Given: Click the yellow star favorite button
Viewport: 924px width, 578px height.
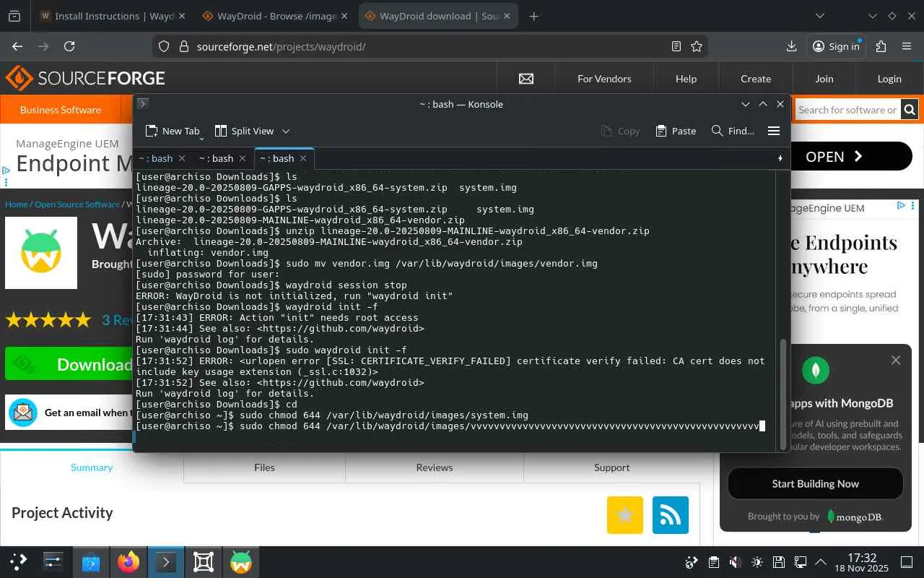Looking at the screenshot, I should pyautogui.click(x=625, y=515).
